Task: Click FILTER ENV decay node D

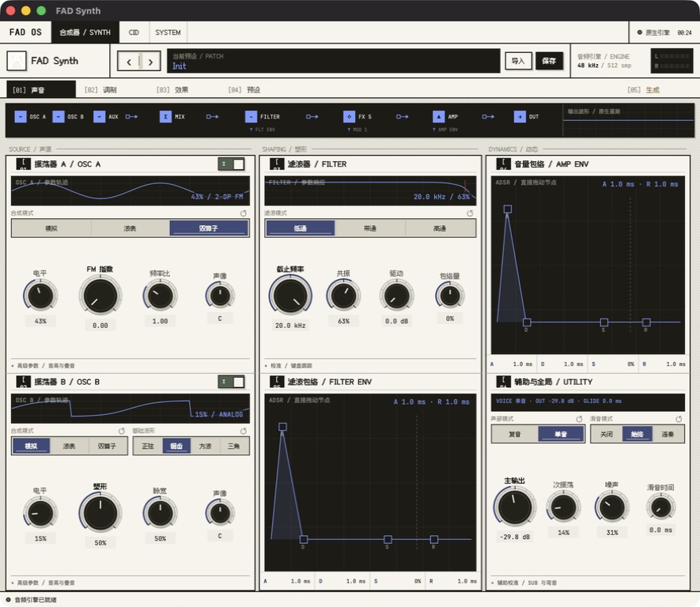Action: coord(304,539)
